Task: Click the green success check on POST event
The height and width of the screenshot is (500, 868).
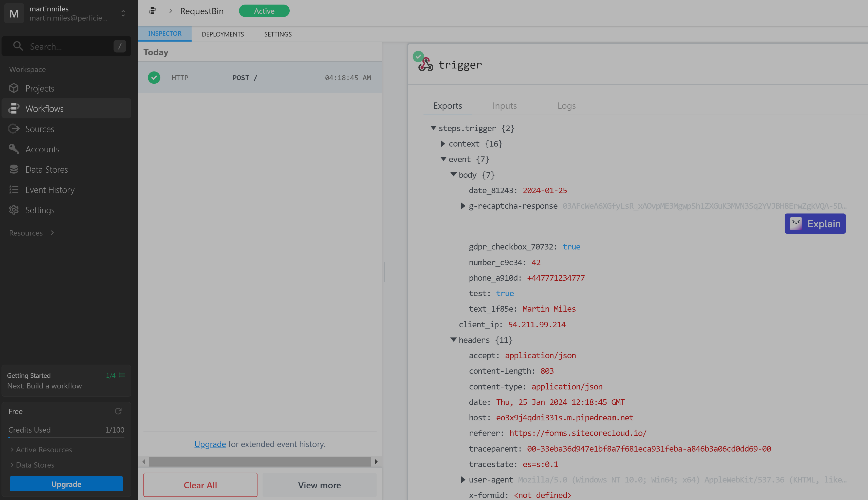Action: [154, 78]
